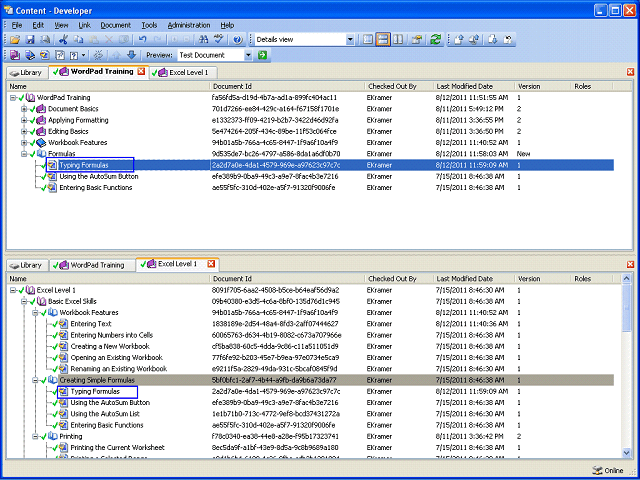Select Entering Text topic in bottom pane
Image resolution: width=640 pixels, height=480 pixels.
click(x=91, y=324)
